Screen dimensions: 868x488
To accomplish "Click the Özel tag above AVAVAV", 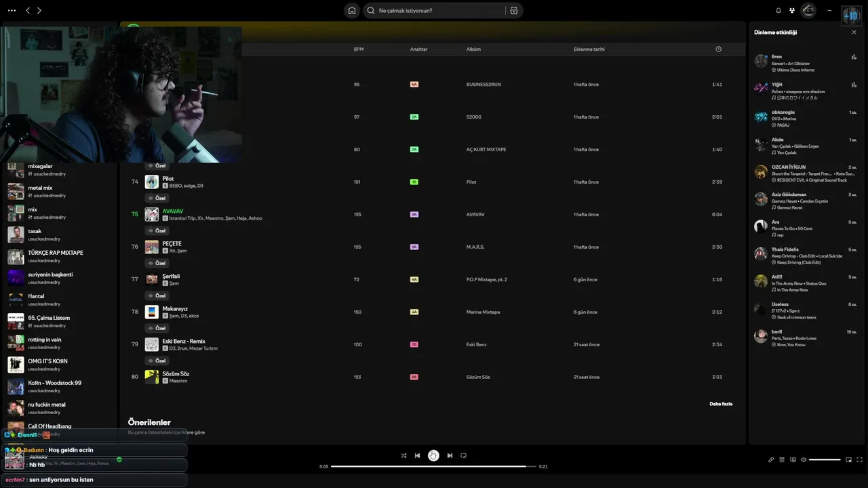I will [157, 198].
